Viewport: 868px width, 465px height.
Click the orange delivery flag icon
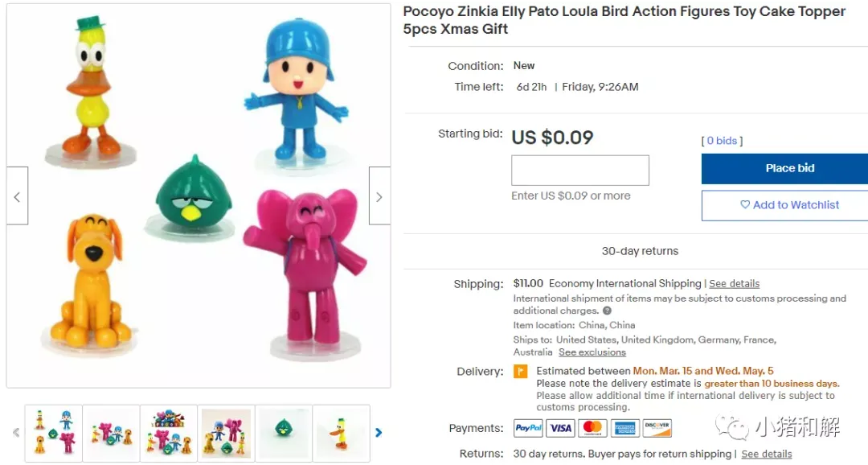pos(520,372)
